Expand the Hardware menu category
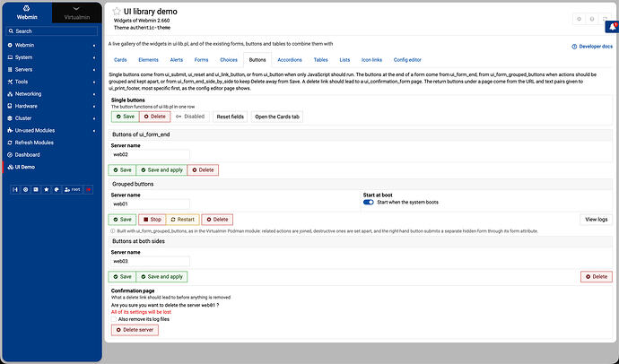The width and height of the screenshot is (619, 364). [52, 106]
